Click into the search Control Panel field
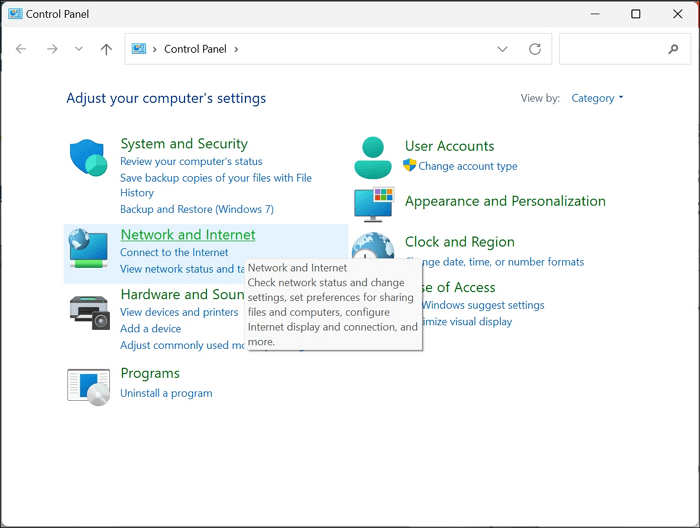 click(x=625, y=49)
